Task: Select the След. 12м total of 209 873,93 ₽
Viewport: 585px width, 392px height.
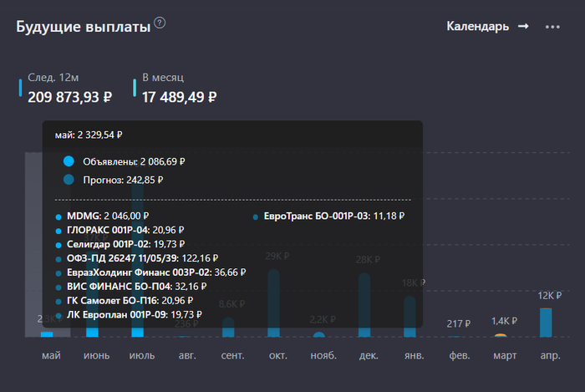Action: (70, 97)
